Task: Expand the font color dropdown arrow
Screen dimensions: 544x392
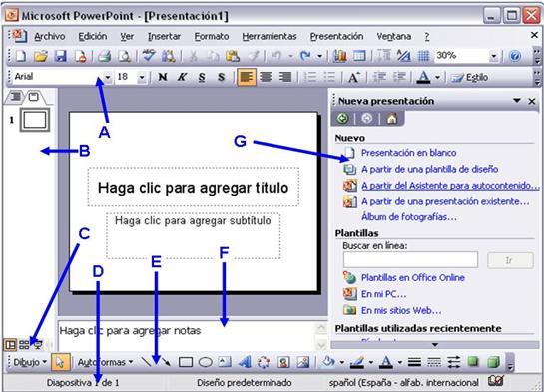Action: tap(437, 77)
